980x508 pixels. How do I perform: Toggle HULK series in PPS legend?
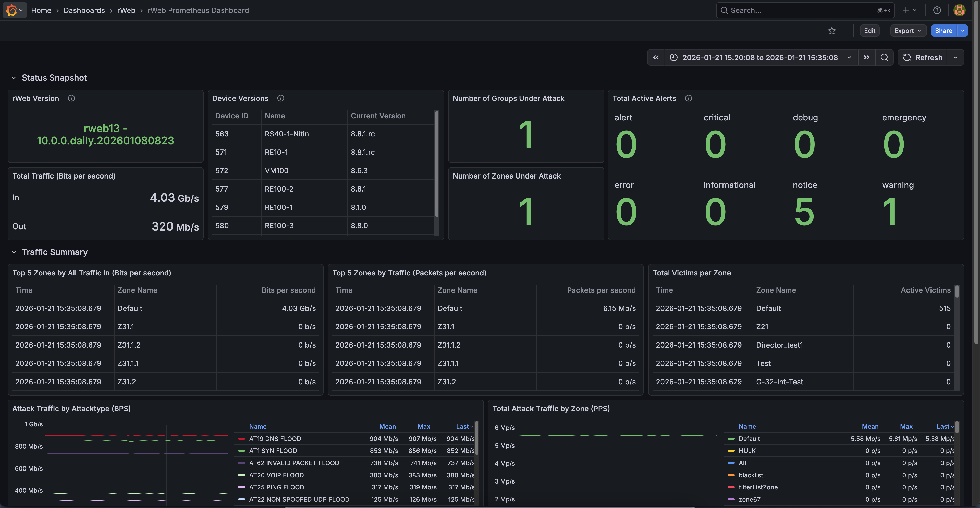pyautogui.click(x=747, y=451)
